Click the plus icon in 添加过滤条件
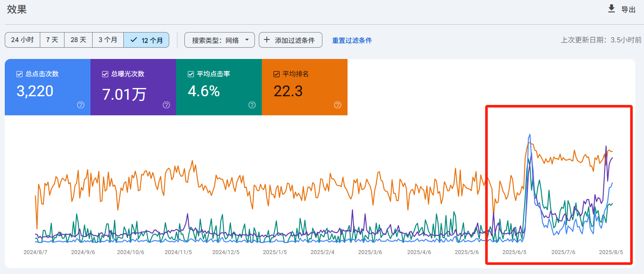Image resolution: width=644 pixels, height=274 pixels. [267, 40]
